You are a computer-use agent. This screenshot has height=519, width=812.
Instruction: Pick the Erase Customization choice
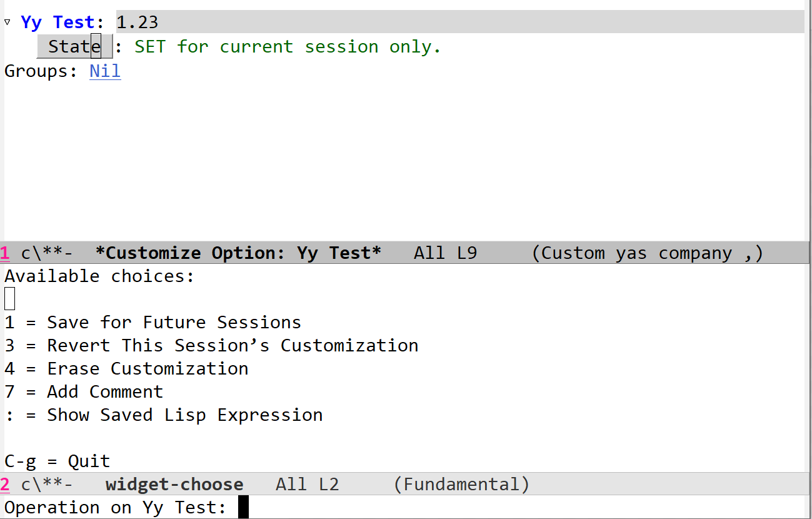pyautogui.click(x=179, y=369)
